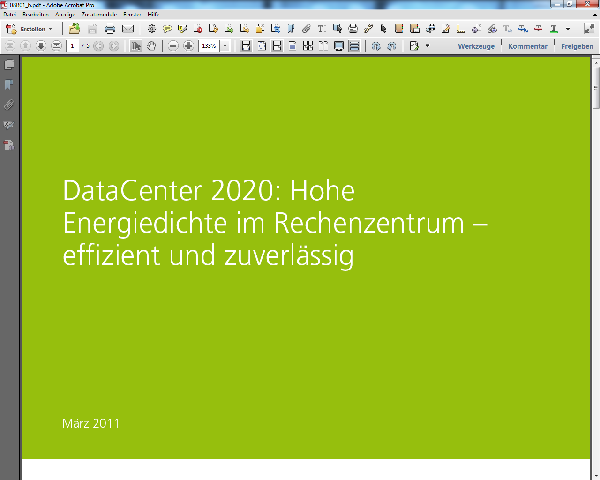Click the page number input field
Viewport: 600px width, 480px height.
point(74,46)
